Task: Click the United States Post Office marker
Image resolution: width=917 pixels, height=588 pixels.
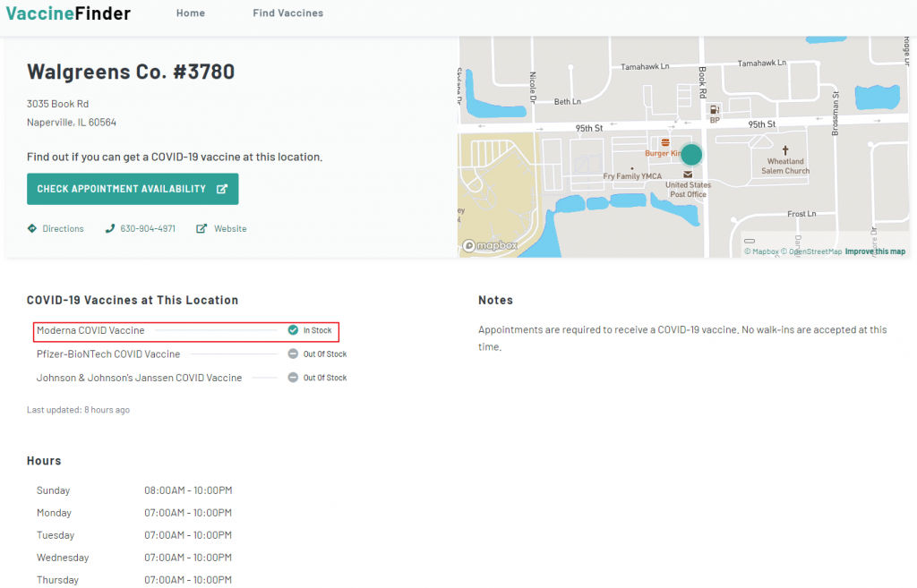Action: point(688,174)
